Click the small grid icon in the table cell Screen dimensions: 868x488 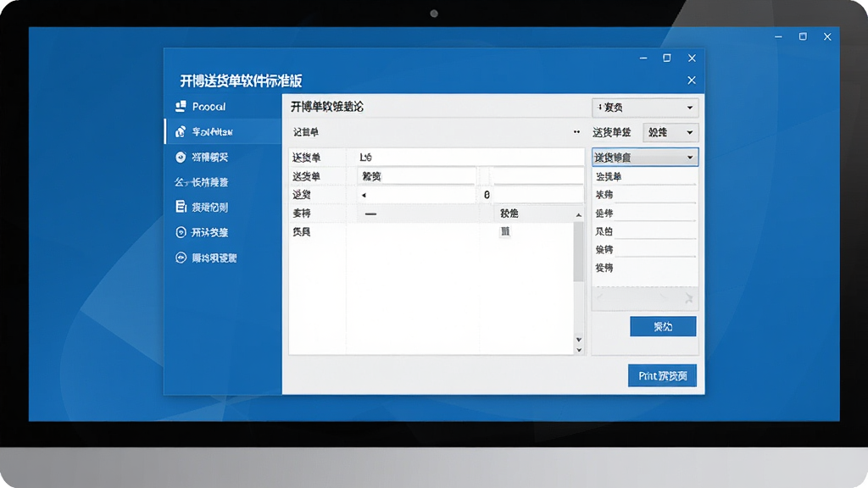[x=505, y=231]
